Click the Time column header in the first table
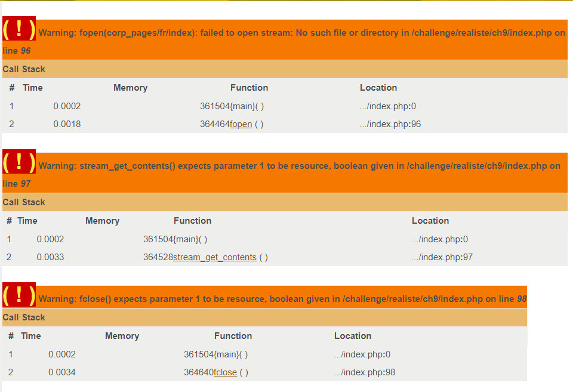Image resolution: width=573 pixels, height=392 pixels. pos(32,88)
